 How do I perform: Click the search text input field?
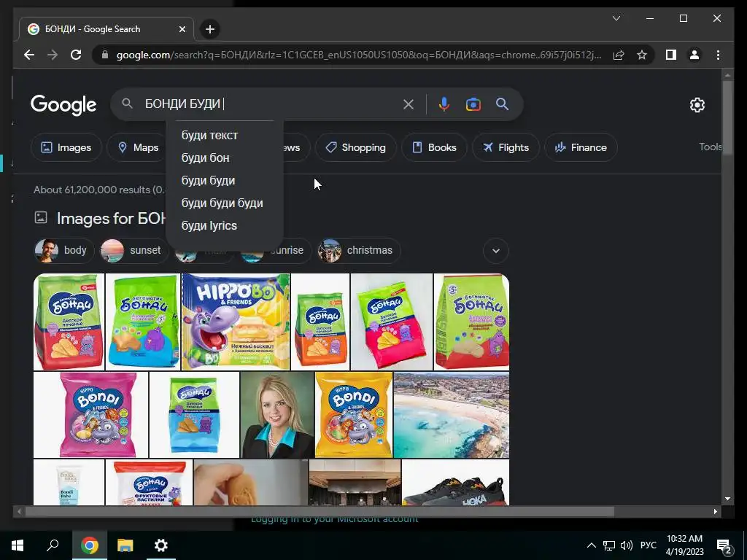pyautogui.click(x=270, y=104)
